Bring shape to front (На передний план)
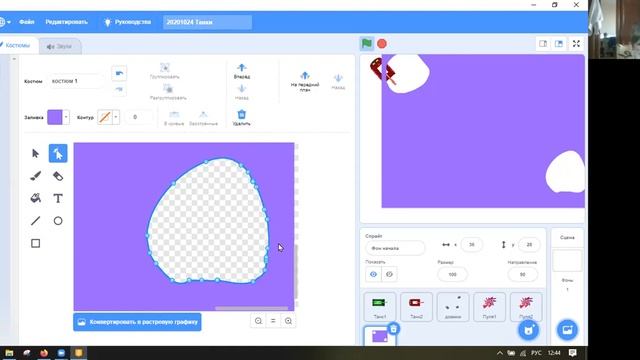 (x=305, y=81)
